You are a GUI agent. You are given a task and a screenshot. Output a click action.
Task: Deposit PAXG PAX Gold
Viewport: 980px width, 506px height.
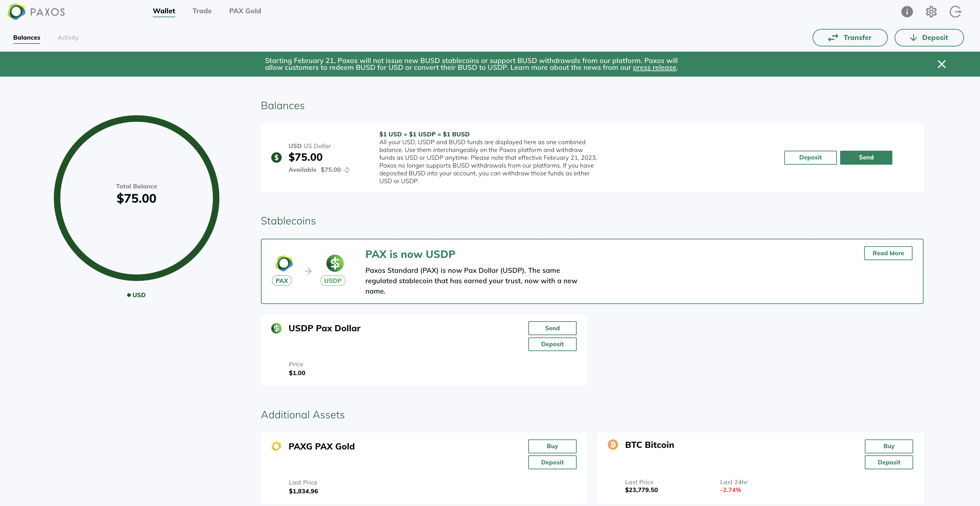pyautogui.click(x=552, y=462)
